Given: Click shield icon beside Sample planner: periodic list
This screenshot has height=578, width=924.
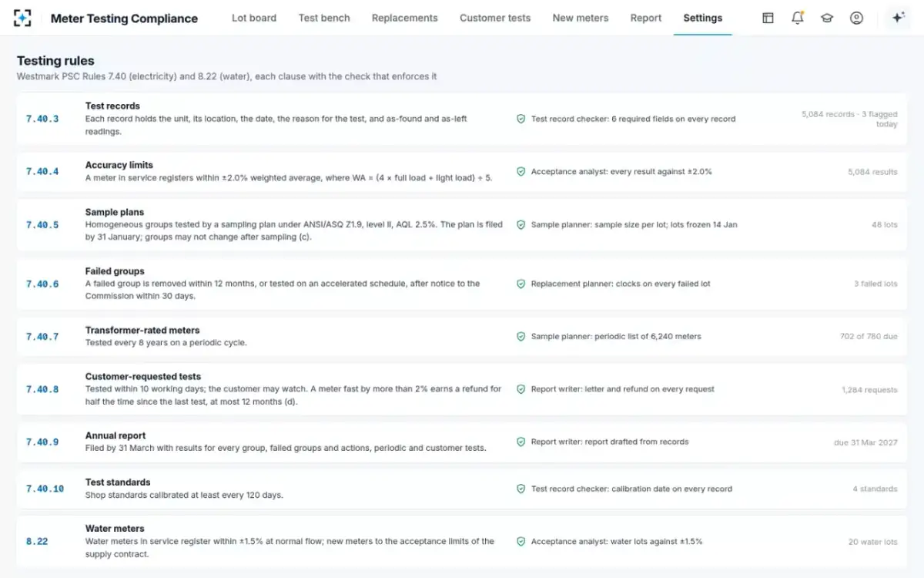Looking at the screenshot, I should coord(521,337).
